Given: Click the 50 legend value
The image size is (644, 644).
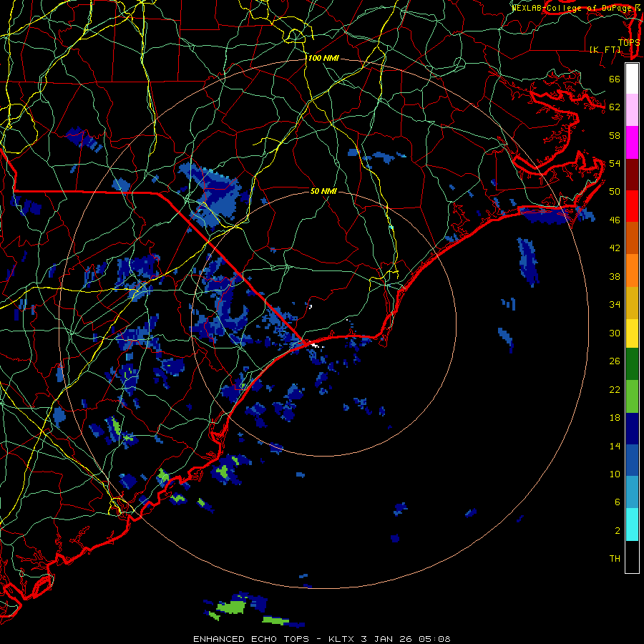Looking at the screenshot, I should [615, 191].
